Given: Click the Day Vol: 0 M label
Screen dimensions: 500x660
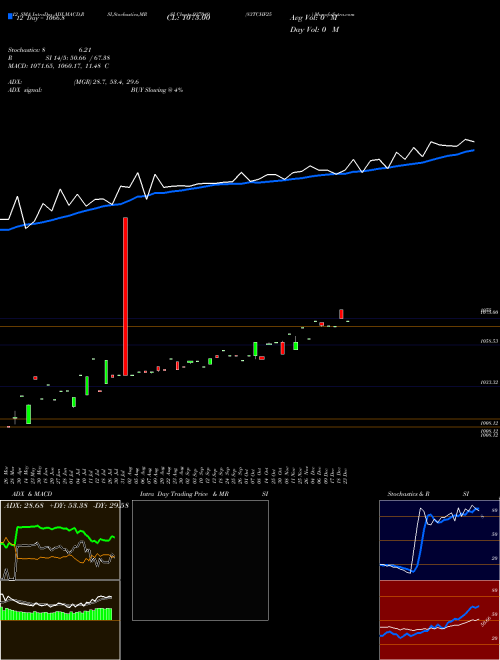Looking at the screenshot, I should [314, 30].
